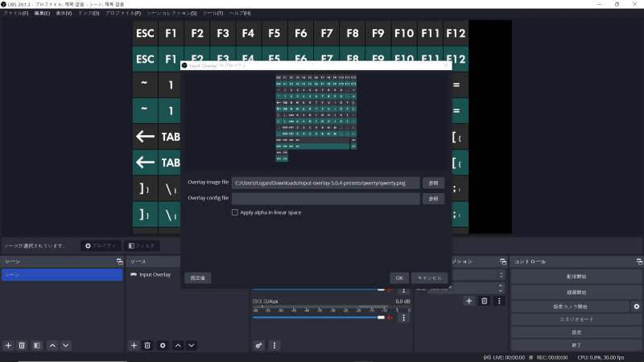Remove selected source with trash icon
This screenshot has height=362, width=644.
(x=147, y=345)
